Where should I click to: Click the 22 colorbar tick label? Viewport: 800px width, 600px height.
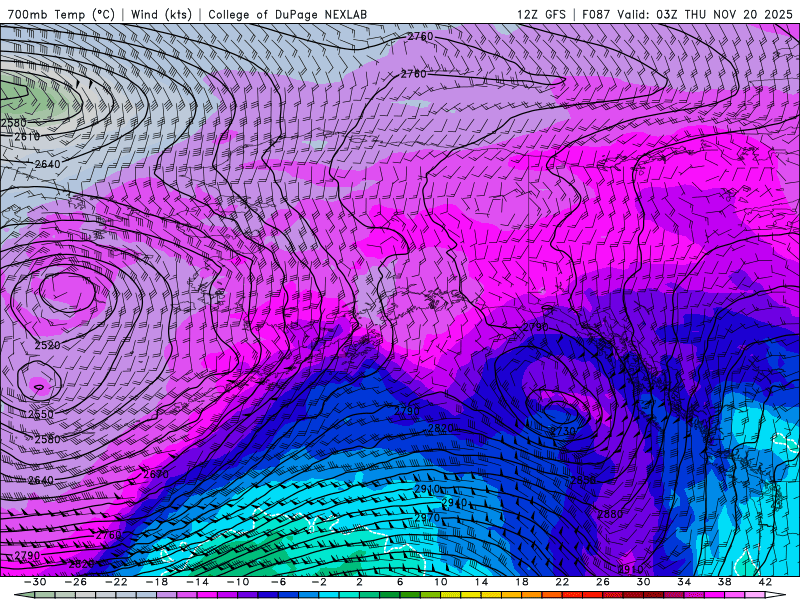point(562,582)
